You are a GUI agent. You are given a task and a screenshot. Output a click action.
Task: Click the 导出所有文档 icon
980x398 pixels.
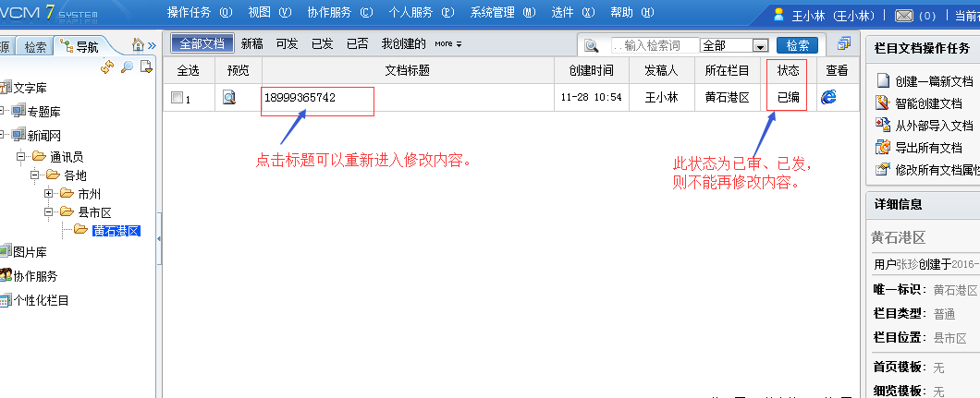[x=882, y=147]
